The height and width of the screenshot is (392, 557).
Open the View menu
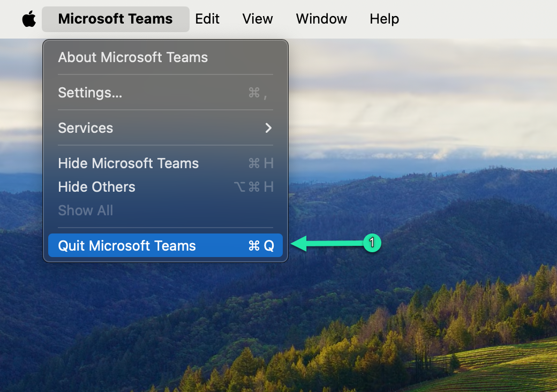tap(258, 19)
